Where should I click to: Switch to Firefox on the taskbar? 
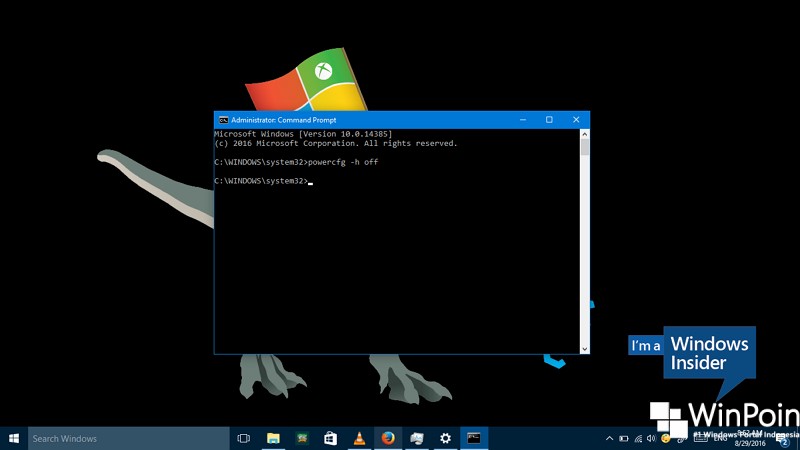(x=388, y=438)
